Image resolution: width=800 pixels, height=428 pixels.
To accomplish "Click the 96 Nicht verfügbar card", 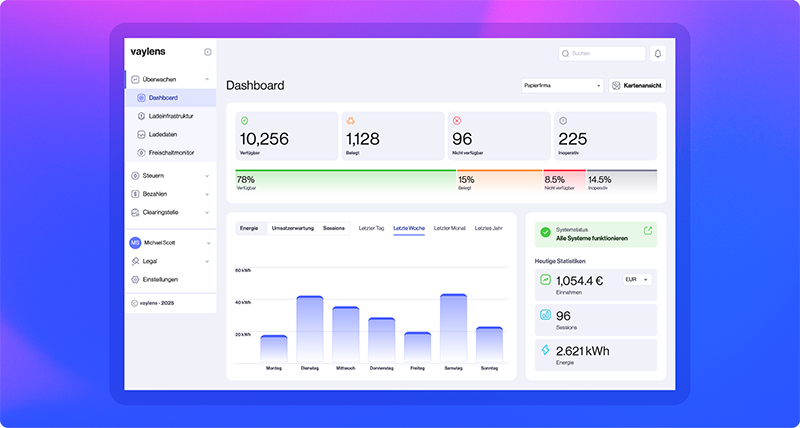I will pos(499,136).
